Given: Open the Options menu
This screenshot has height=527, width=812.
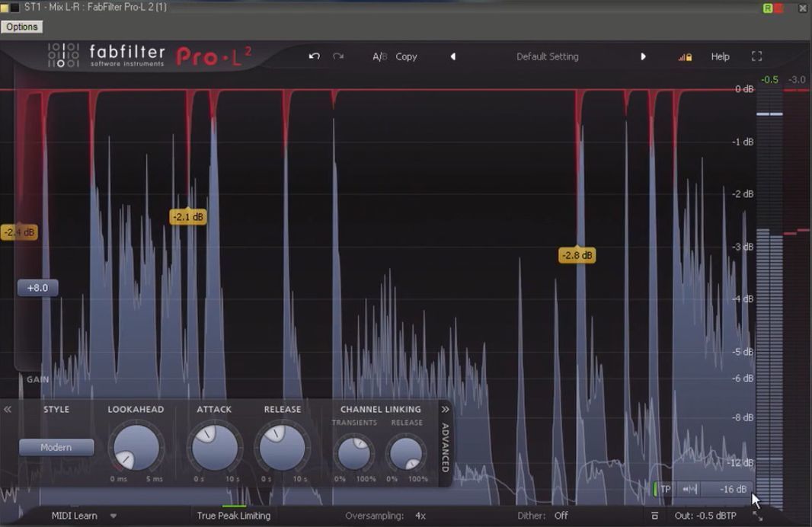Looking at the screenshot, I should 22,27.
